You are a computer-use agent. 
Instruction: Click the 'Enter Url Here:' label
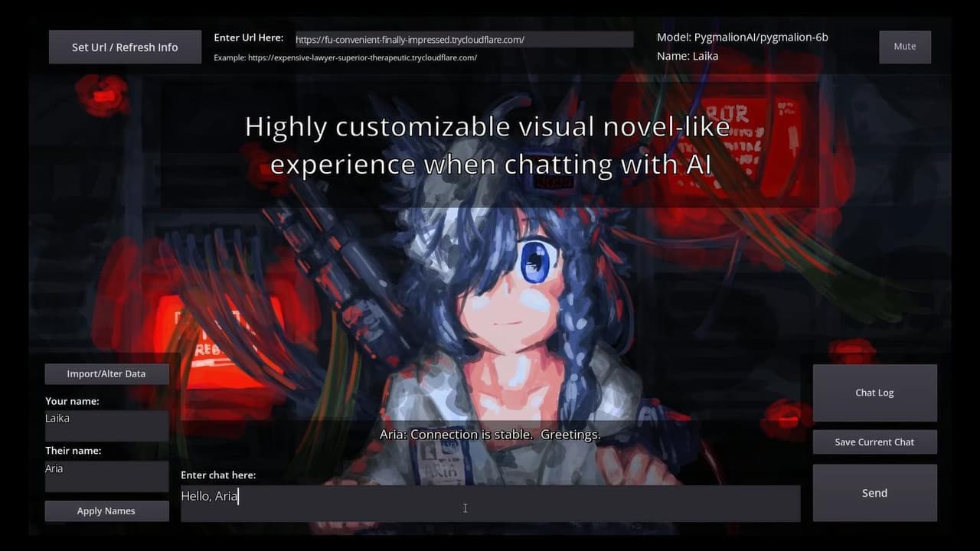pos(249,37)
